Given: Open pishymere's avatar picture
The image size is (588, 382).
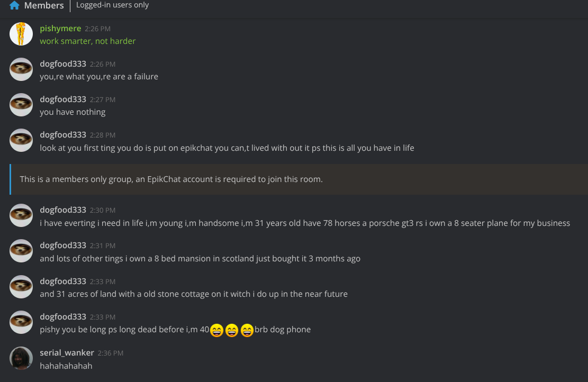Looking at the screenshot, I should 21,34.
